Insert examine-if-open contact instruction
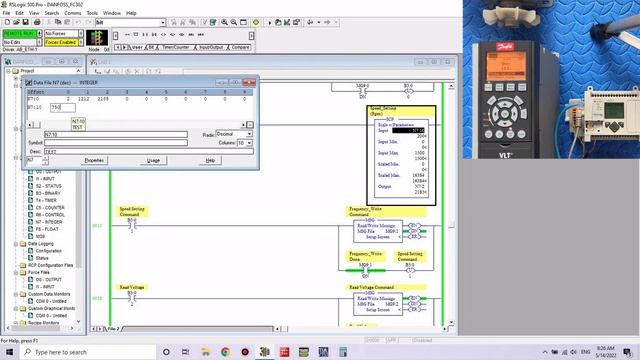Viewport: 640px width, 360px height. click(155, 35)
